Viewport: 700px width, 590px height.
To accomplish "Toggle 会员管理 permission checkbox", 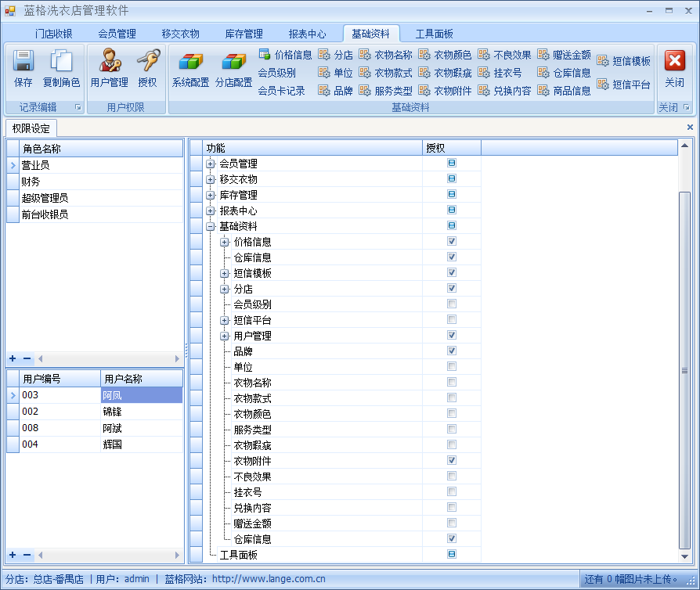I will [x=452, y=163].
